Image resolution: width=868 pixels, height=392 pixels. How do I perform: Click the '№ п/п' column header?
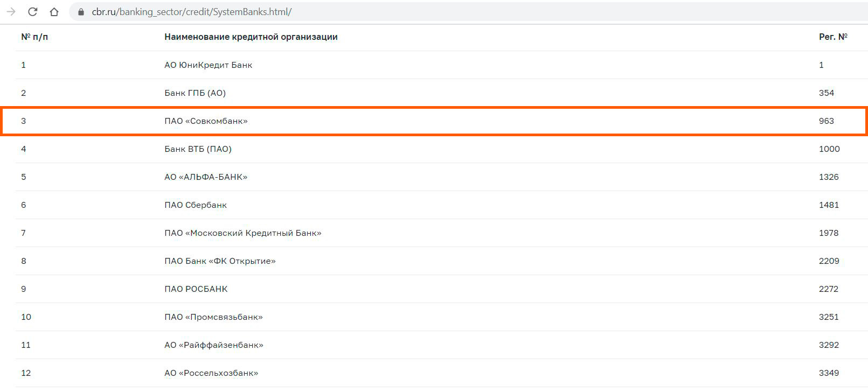(34, 37)
